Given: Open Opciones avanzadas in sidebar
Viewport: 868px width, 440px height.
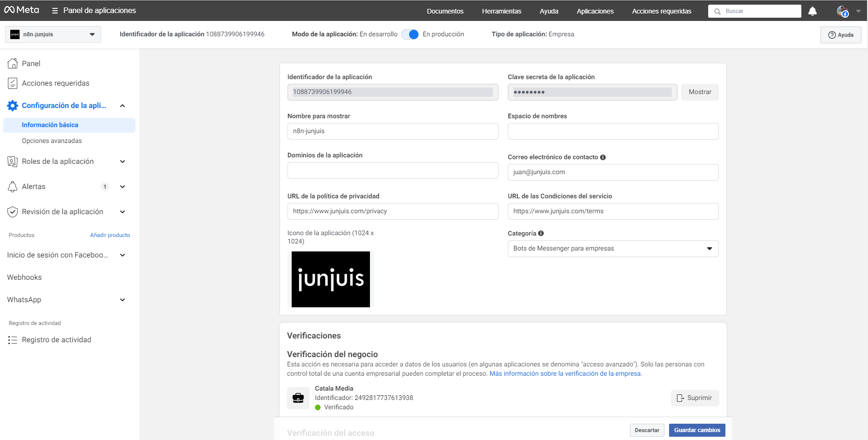Looking at the screenshot, I should tap(52, 141).
